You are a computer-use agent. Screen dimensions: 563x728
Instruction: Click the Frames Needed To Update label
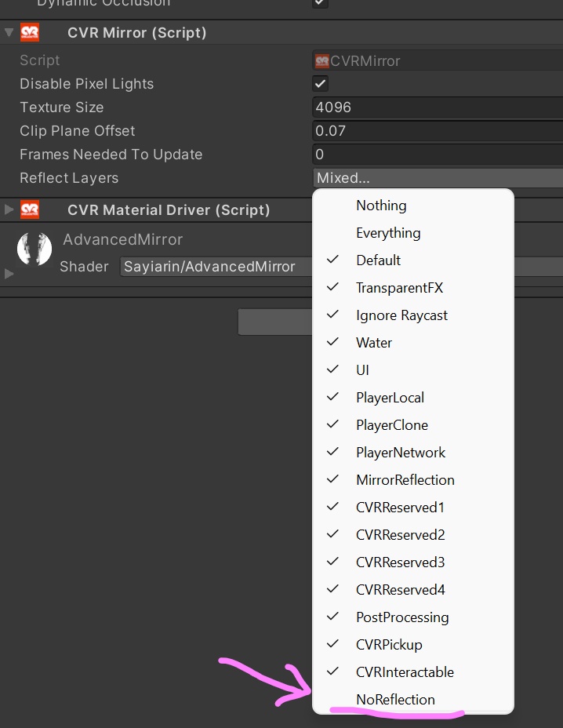pyautogui.click(x=111, y=155)
